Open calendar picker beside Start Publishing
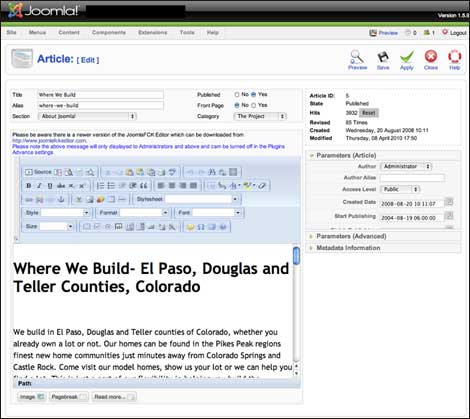The image size is (470, 419). (449, 216)
